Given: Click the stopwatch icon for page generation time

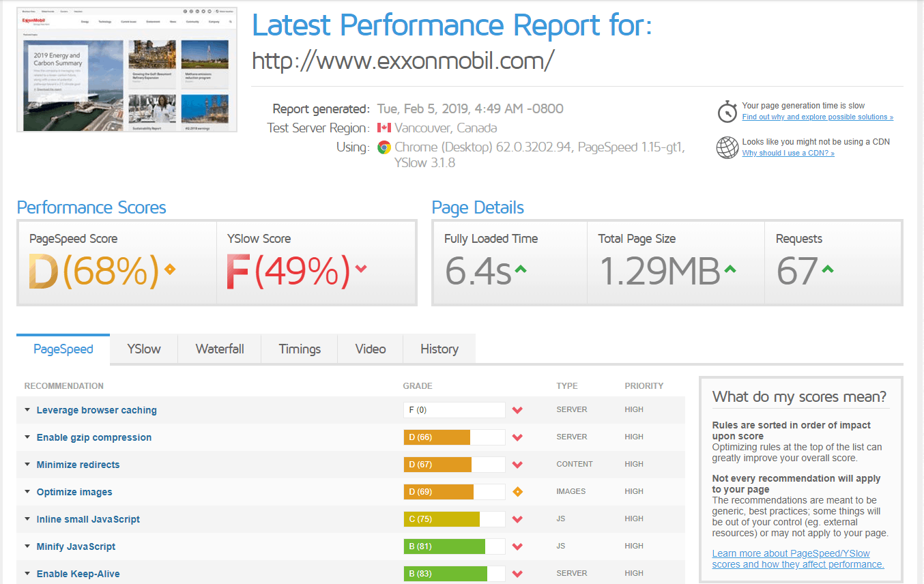Looking at the screenshot, I should pos(727,111).
